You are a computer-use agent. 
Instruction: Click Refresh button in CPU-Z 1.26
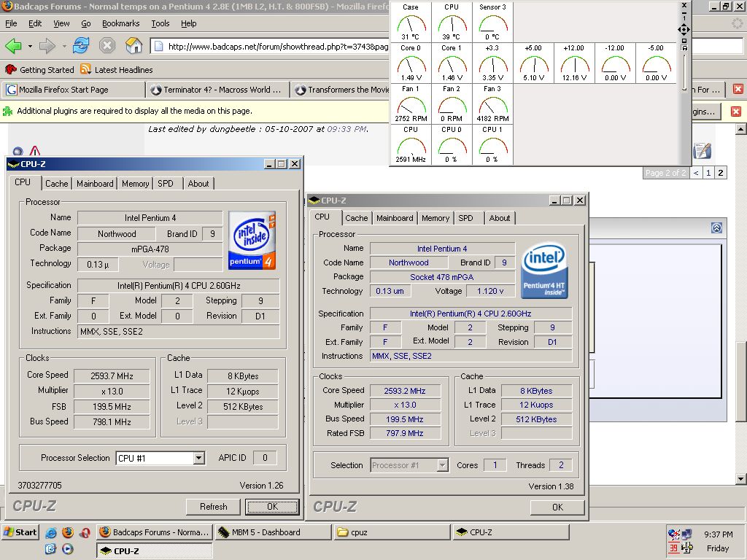point(213,507)
